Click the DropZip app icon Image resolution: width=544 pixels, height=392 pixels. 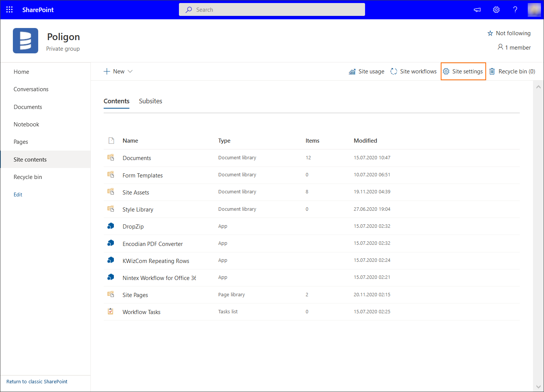pos(111,226)
